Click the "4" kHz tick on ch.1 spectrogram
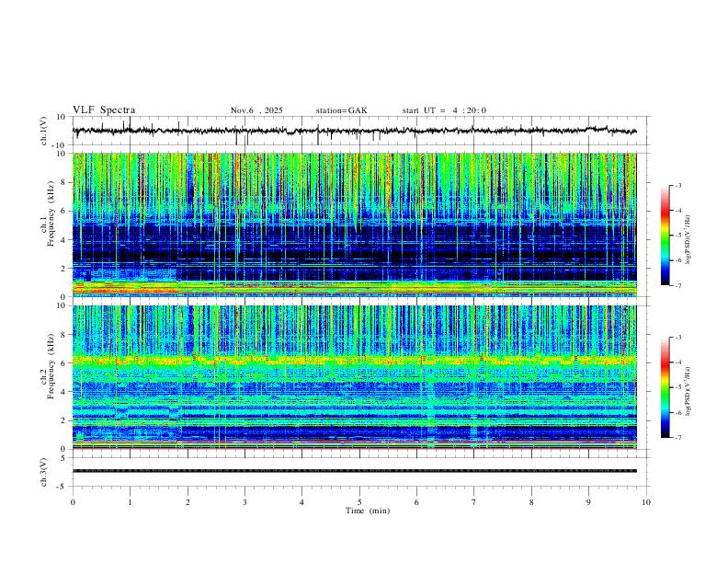 (x=64, y=240)
